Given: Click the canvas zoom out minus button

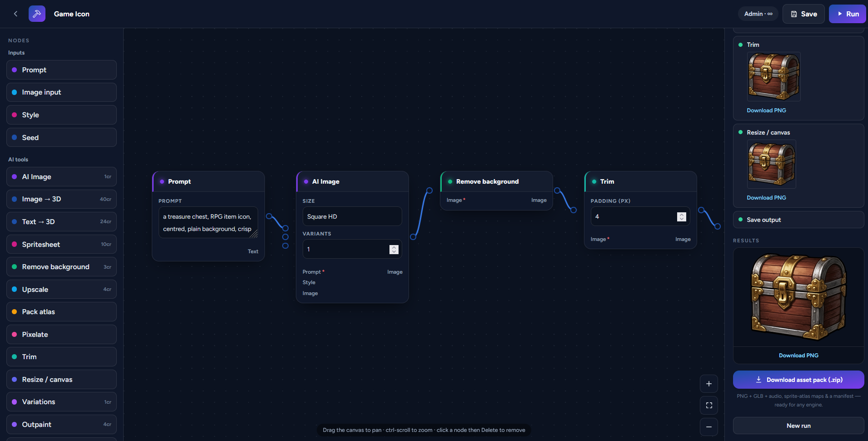Looking at the screenshot, I should click(x=709, y=427).
